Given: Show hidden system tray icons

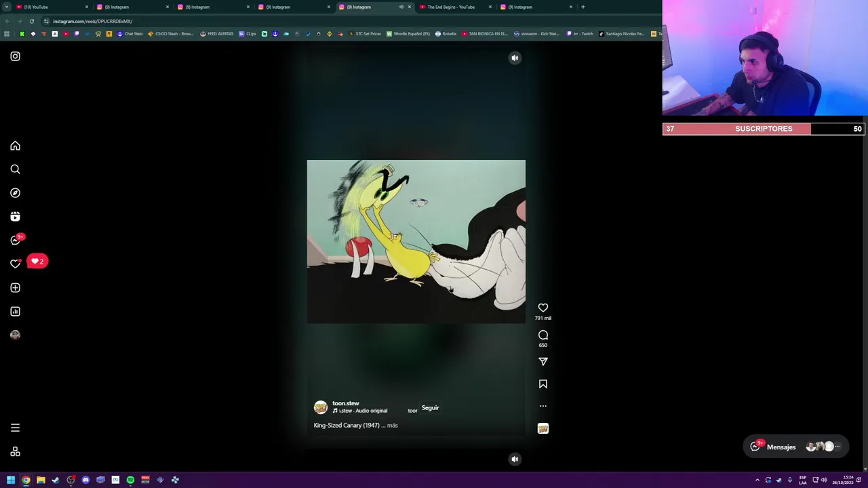Looking at the screenshot, I should click(x=757, y=480).
